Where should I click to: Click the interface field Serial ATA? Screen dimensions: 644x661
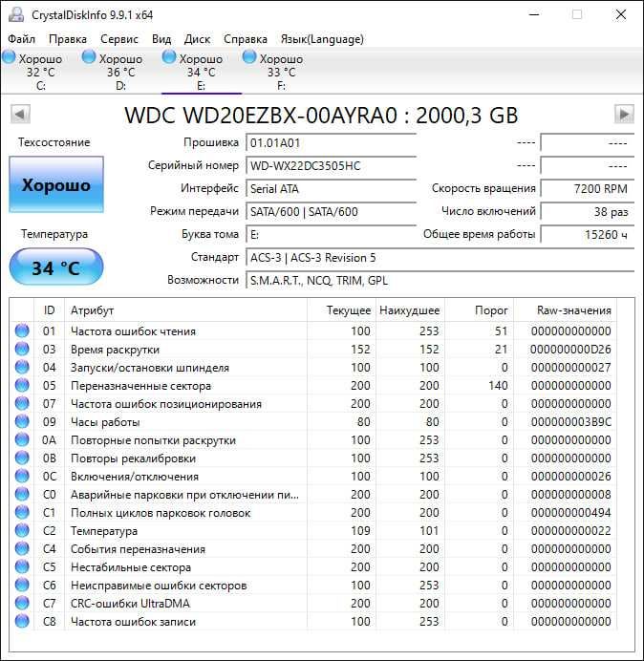pos(331,188)
